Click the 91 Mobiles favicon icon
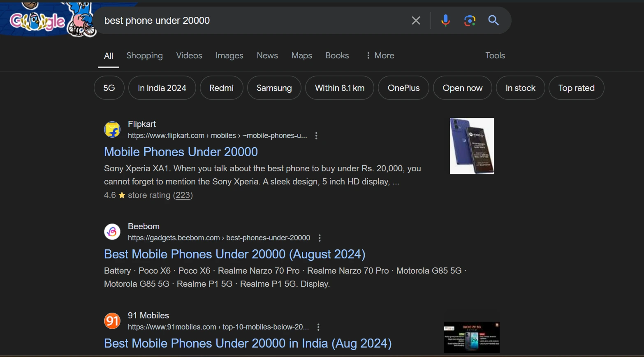The height and width of the screenshot is (357, 644). (x=112, y=321)
